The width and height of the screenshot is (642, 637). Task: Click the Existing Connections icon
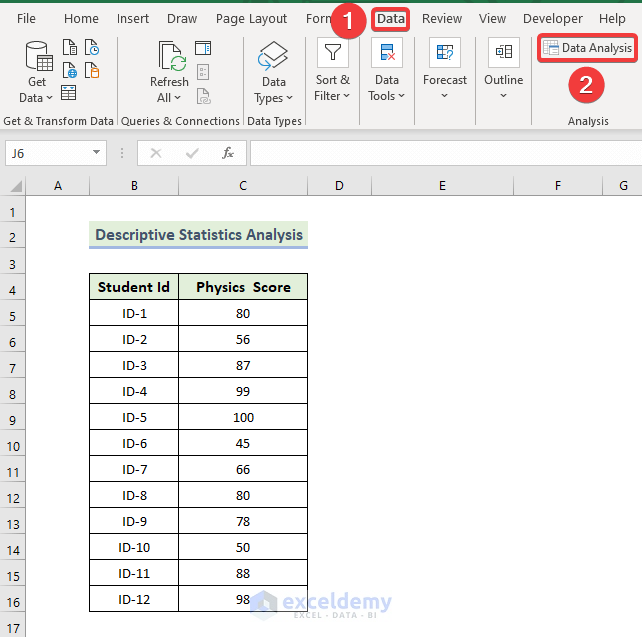(92, 70)
